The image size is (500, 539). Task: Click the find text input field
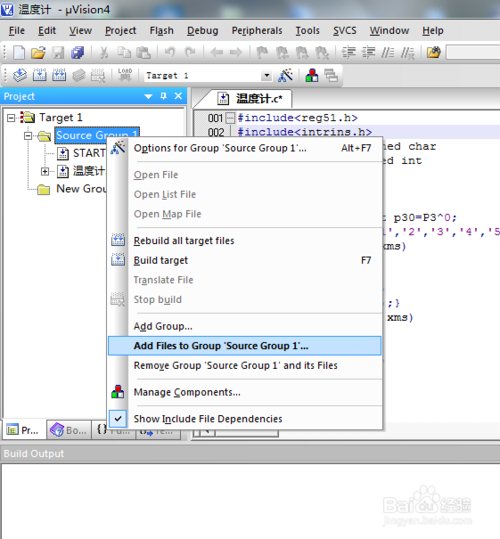(473, 53)
